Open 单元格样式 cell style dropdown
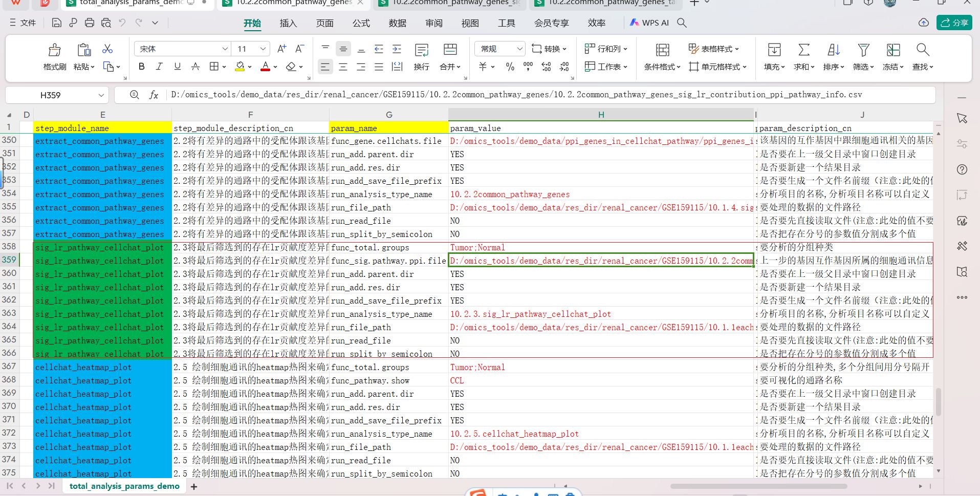 tap(717, 67)
